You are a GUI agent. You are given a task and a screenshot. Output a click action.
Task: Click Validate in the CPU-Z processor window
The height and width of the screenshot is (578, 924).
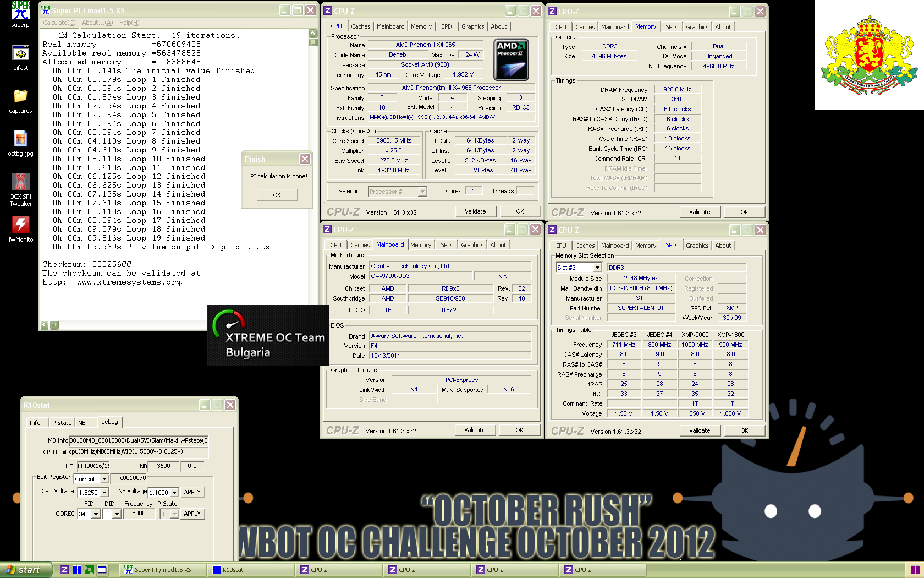tap(475, 211)
